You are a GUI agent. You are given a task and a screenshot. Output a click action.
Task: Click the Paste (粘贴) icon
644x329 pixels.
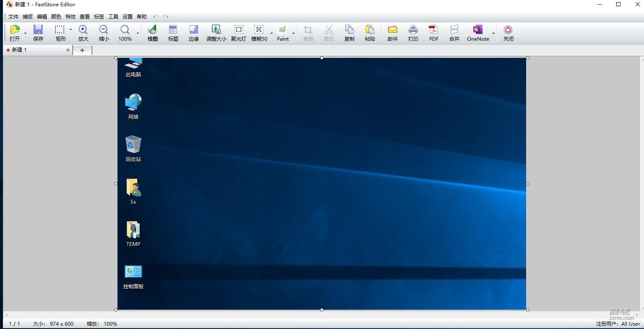pos(370,30)
